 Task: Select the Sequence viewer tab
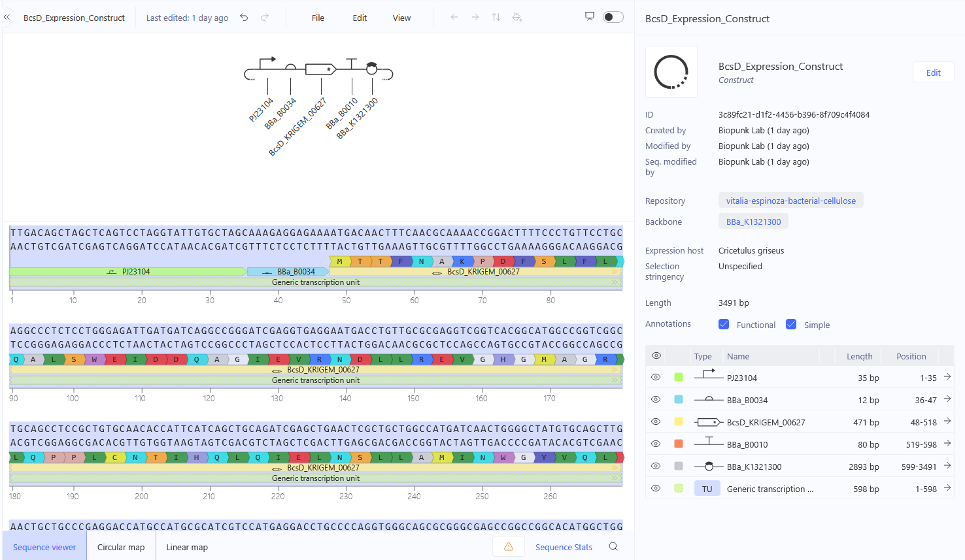tap(44, 546)
